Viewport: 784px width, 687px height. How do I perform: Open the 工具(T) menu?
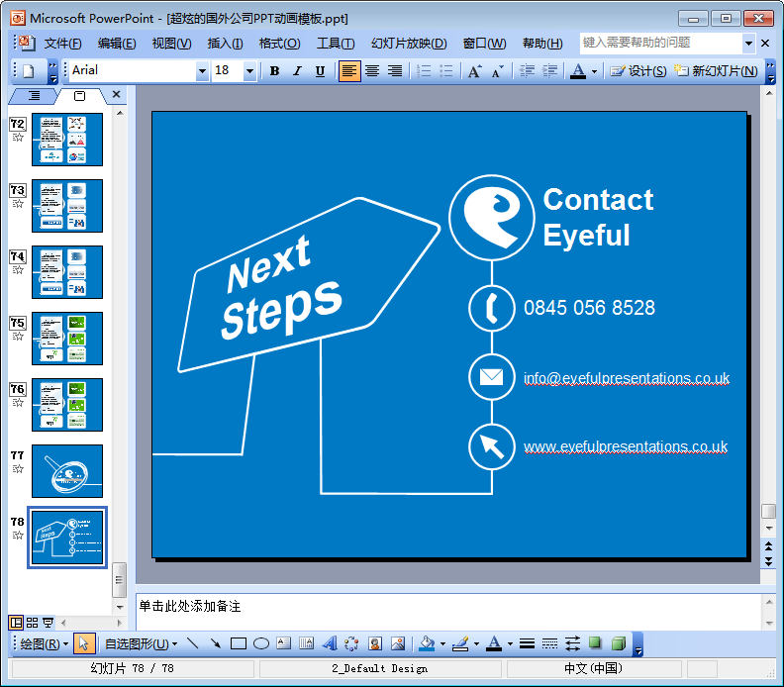[336, 44]
